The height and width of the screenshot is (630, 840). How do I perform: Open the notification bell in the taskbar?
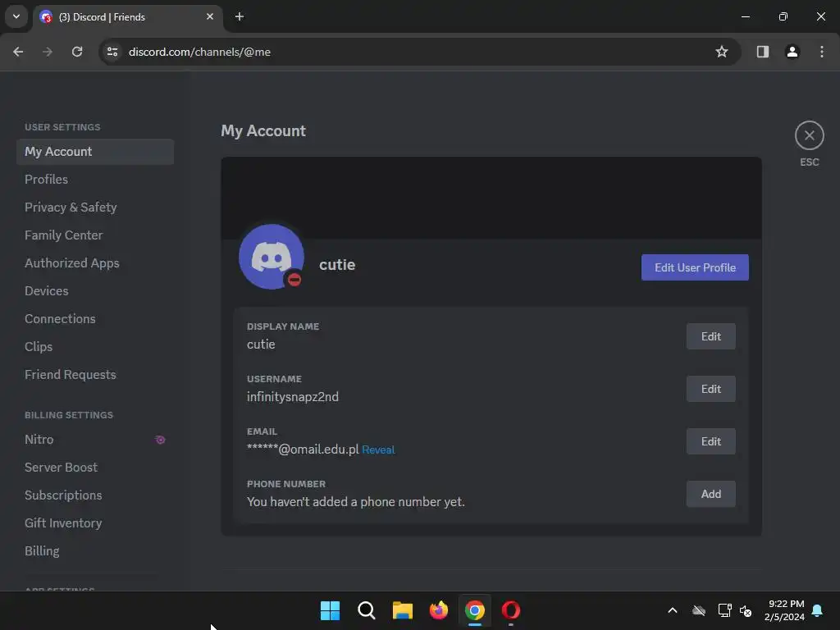(x=818, y=610)
